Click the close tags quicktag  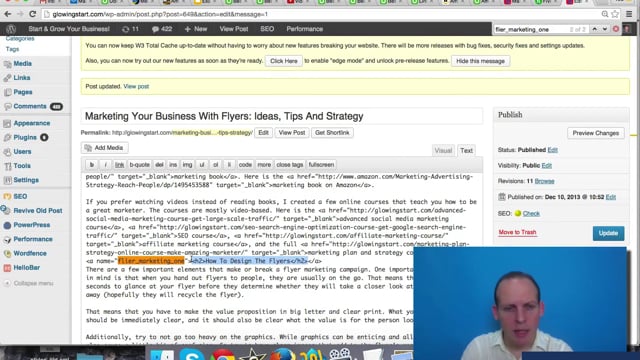[290, 165]
